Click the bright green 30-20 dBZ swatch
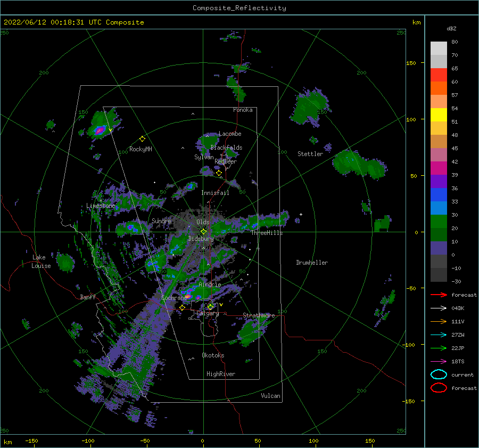This screenshot has width=479, height=448. point(439,222)
